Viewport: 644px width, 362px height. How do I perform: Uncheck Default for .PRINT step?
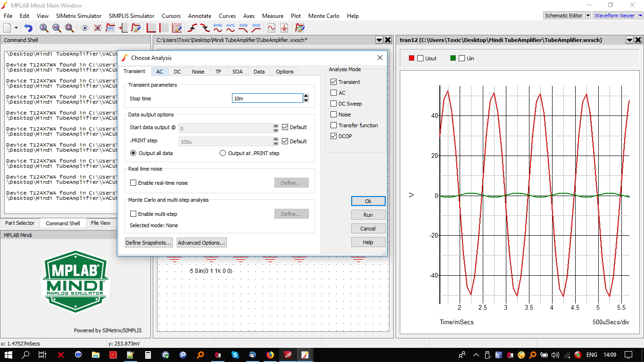[285, 141]
